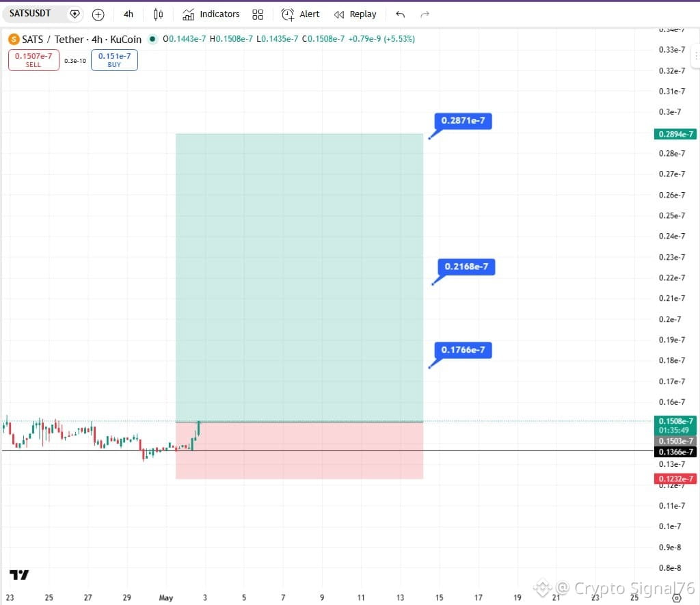Click the 0.3e-10 spread value
Screen dimensions: 700x605
[x=75, y=61]
